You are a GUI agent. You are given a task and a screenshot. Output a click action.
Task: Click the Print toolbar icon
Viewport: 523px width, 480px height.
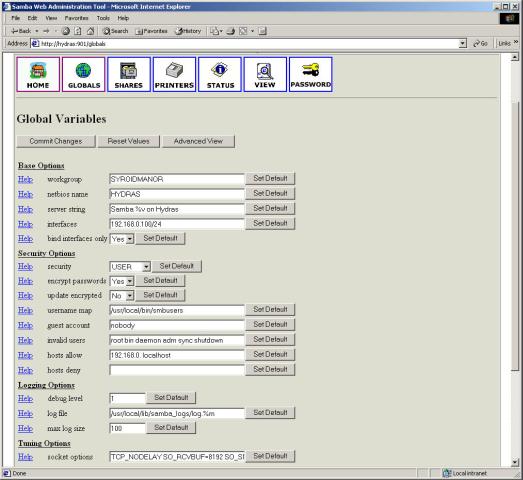click(x=230, y=31)
